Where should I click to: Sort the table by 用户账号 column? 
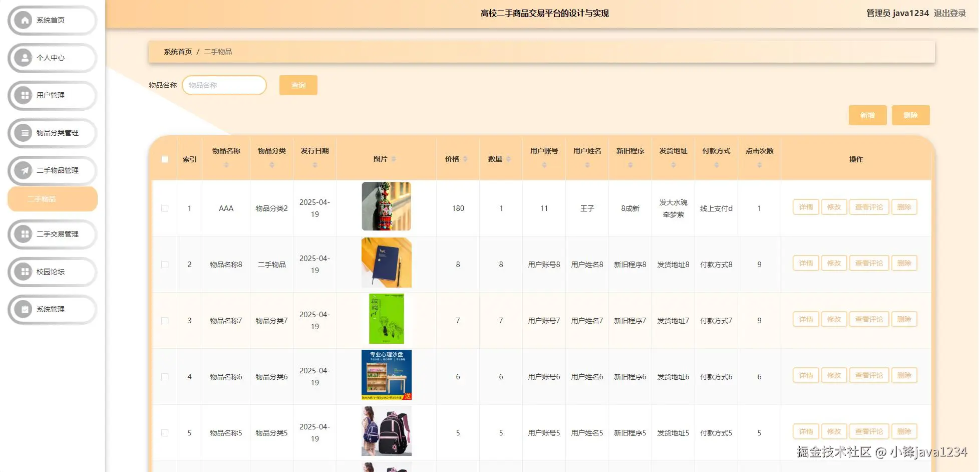544,165
